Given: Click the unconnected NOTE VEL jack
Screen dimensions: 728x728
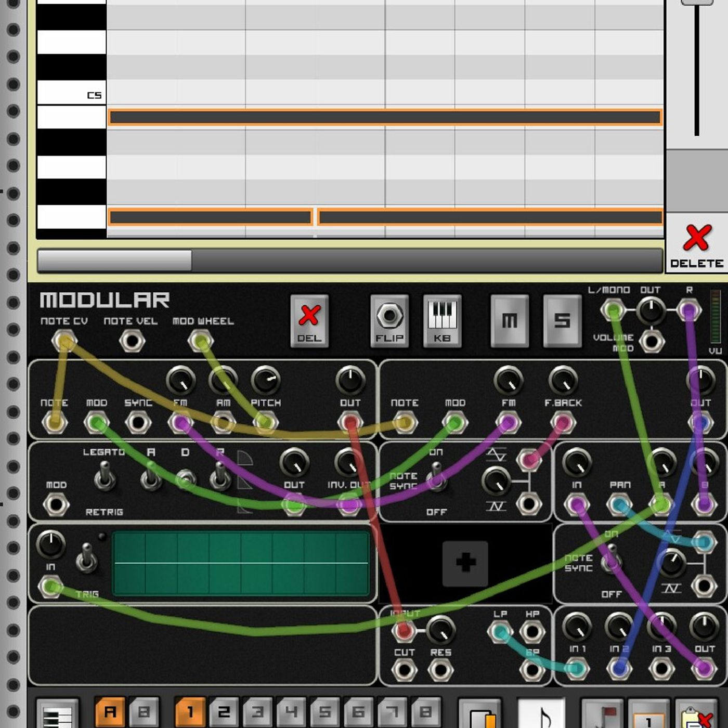Looking at the screenshot, I should point(131,342).
